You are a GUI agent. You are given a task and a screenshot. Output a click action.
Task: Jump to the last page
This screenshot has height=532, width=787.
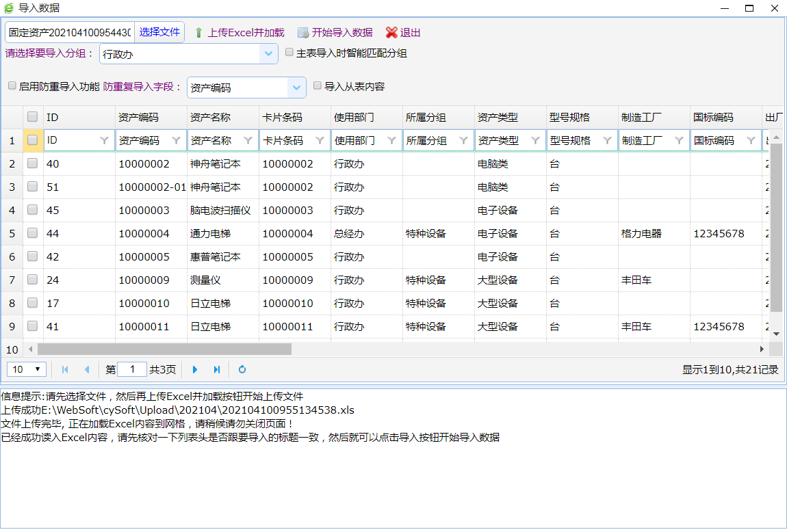click(x=217, y=369)
